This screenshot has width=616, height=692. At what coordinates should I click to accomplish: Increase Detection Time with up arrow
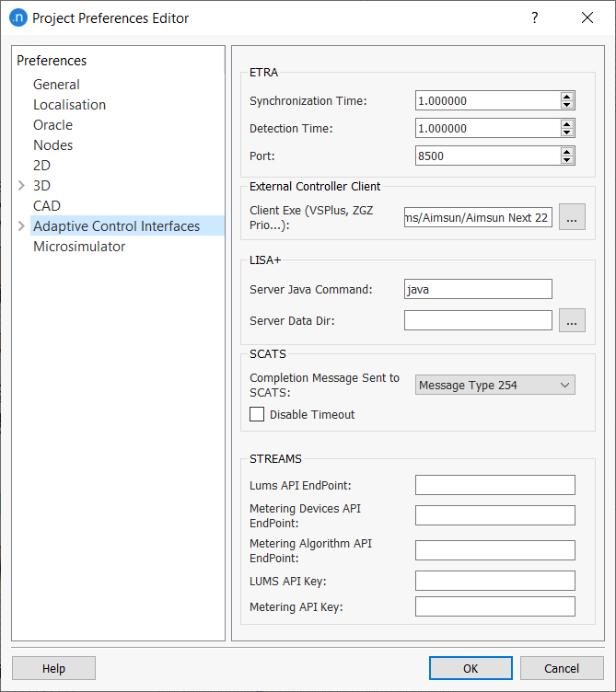pyautogui.click(x=567, y=124)
